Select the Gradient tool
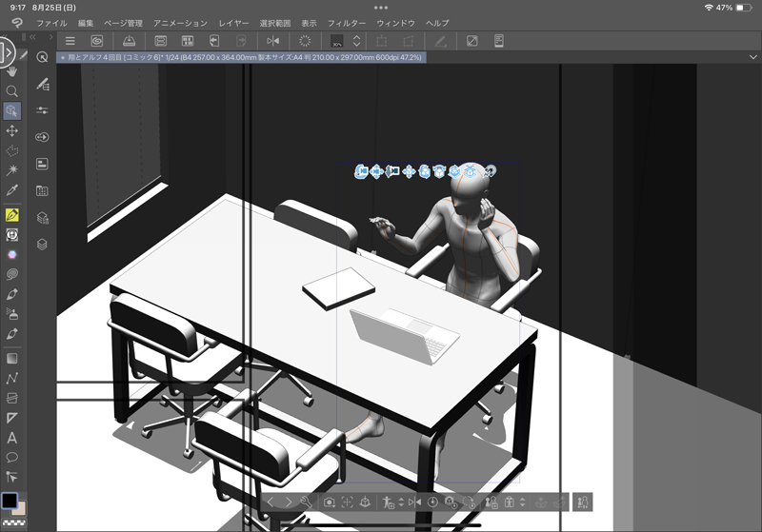762x532 pixels. 12,359
